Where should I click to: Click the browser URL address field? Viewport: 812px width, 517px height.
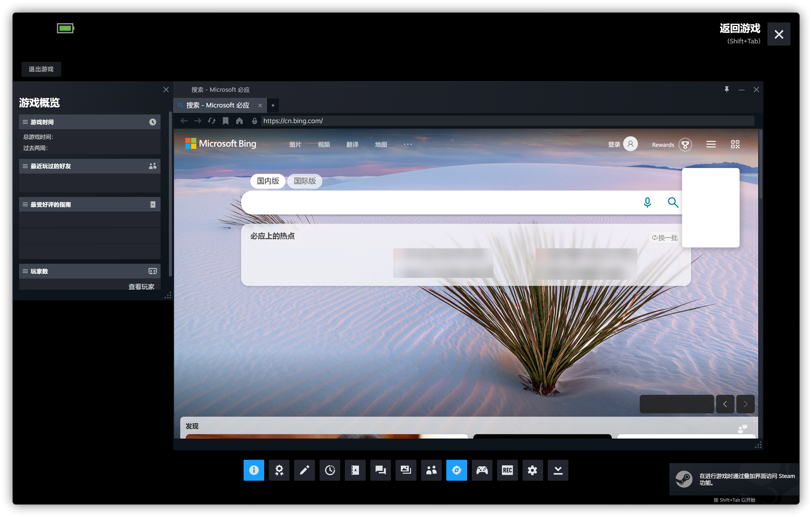(506, 121)
